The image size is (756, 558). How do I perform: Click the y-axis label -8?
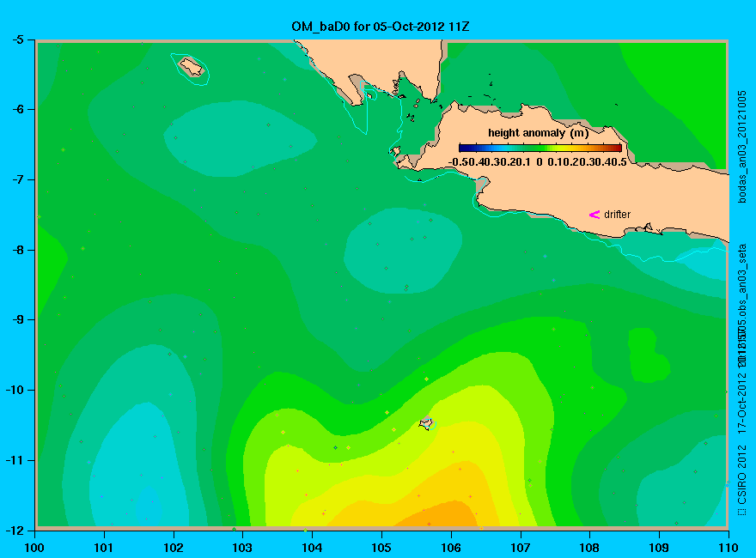click(x=17, y=250)
